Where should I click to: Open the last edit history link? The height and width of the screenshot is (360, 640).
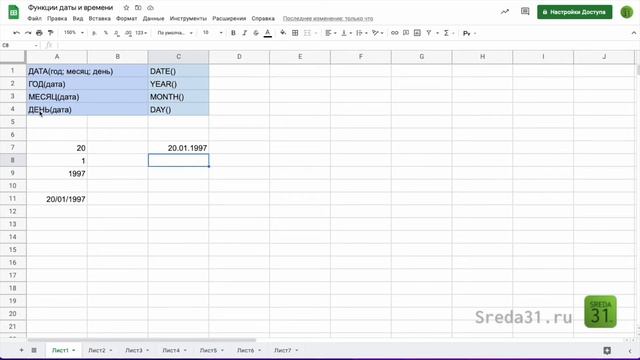point(328,18)
